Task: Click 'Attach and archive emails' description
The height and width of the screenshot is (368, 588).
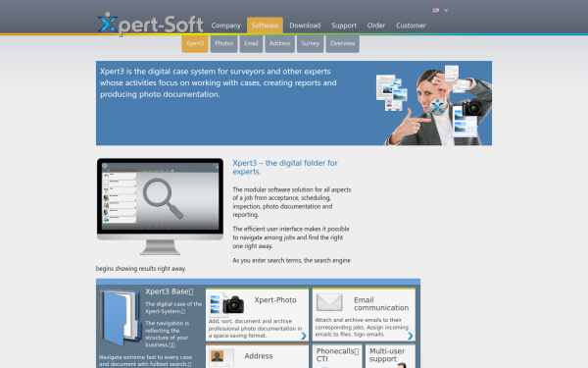Action: pyautogui.click(x=362, y=327)
